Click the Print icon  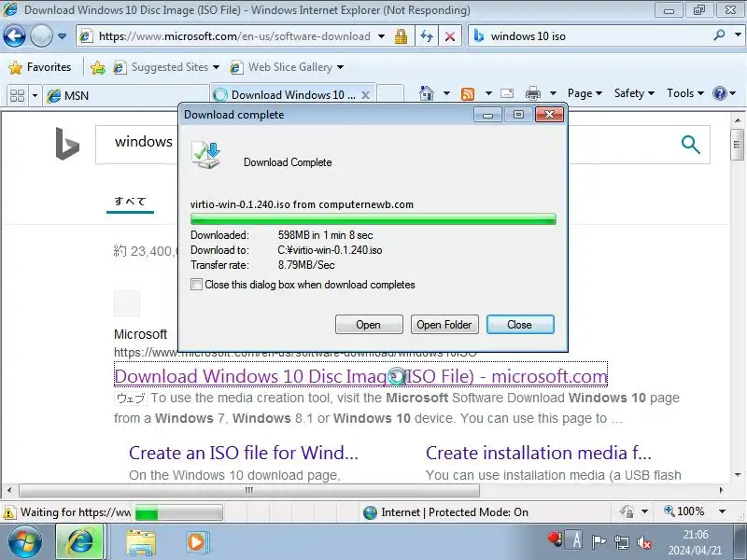(532, 93)
